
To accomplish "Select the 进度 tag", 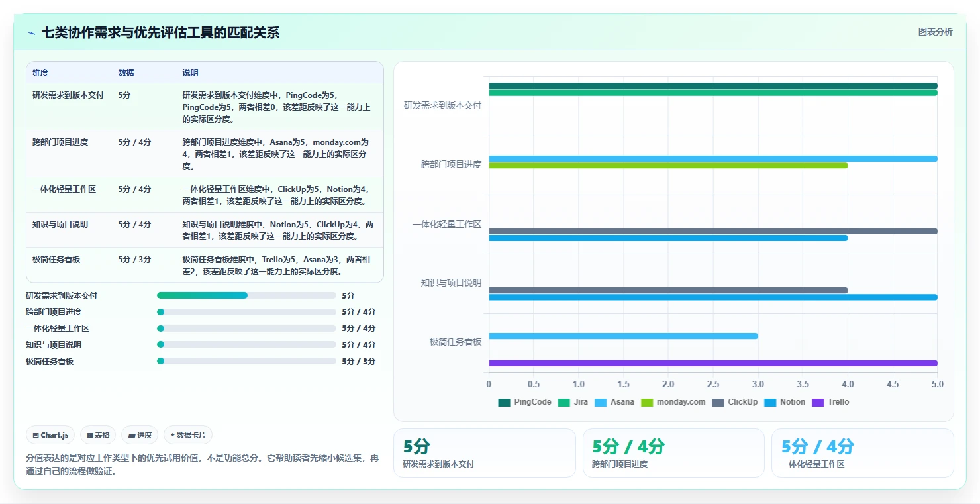I will [140, 435].
